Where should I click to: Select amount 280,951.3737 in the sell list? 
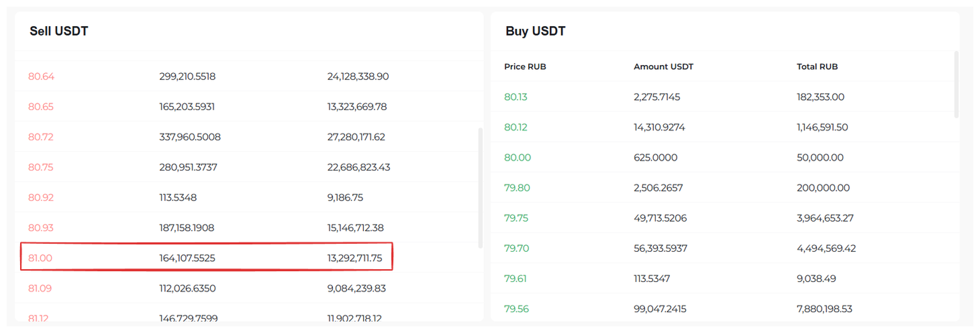click(189, 167)
